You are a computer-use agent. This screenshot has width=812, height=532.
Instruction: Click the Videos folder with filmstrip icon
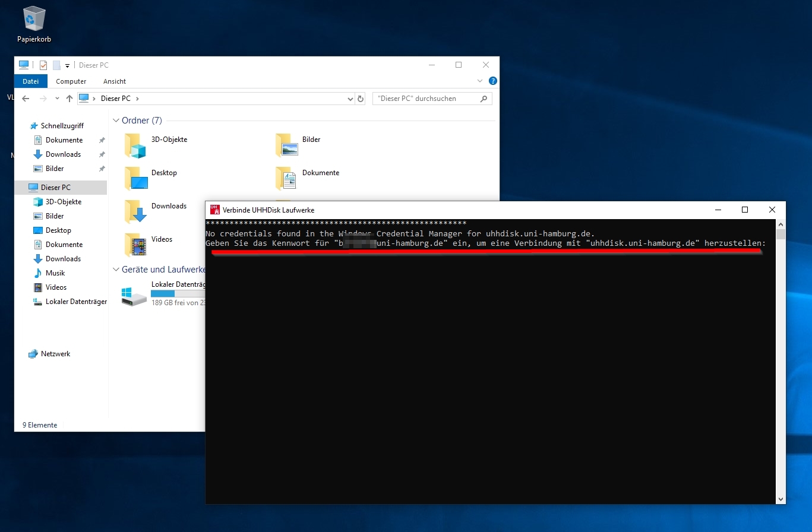click(135, 245)
